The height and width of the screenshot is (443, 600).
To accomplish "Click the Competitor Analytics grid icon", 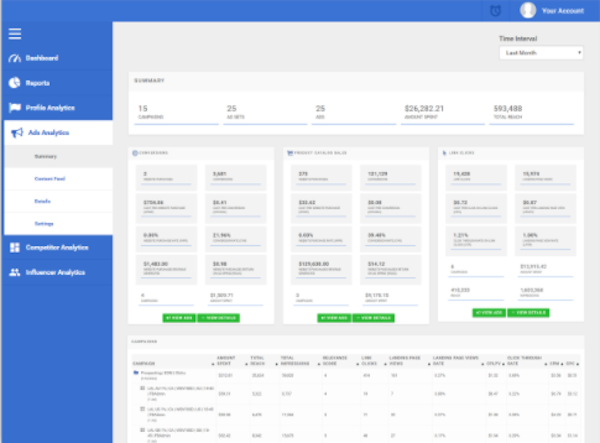I will point(15,247).
